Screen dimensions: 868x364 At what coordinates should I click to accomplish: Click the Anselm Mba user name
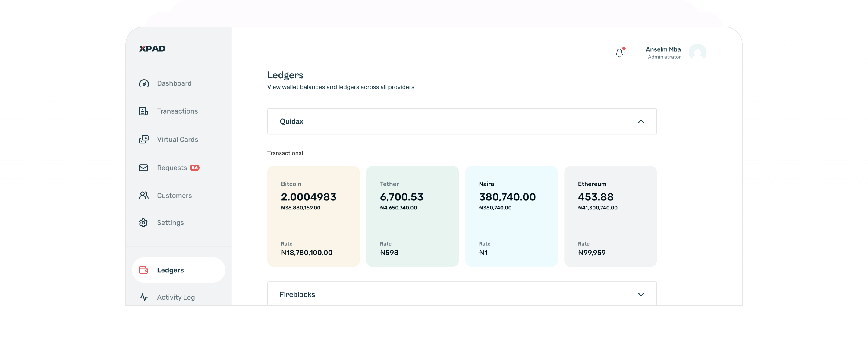[663, 49]
